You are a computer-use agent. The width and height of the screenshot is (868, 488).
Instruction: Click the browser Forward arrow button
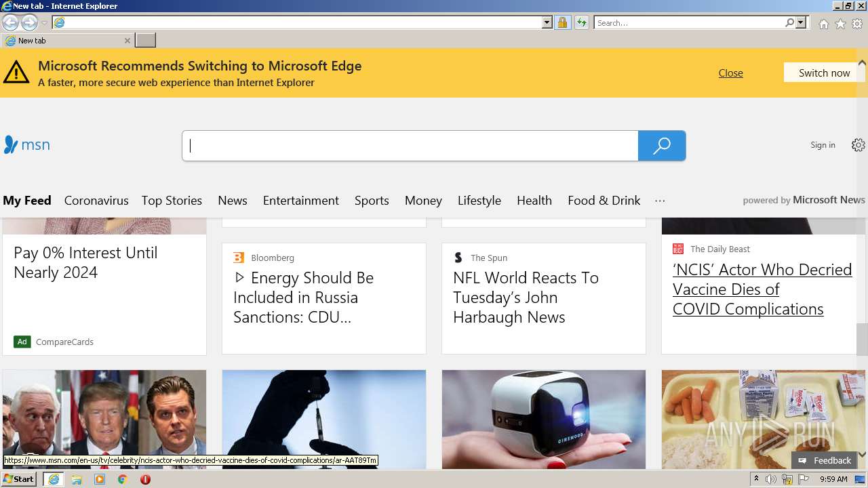(x=29, y=22)
